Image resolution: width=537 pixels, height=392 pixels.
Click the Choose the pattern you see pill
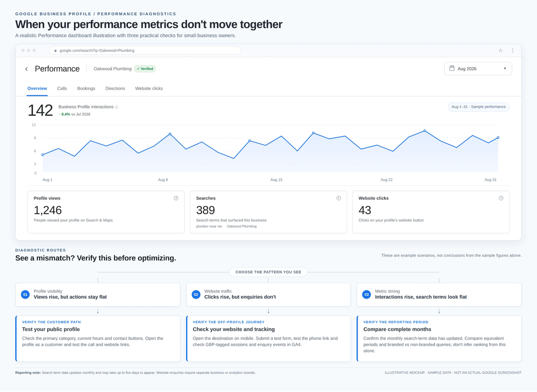click(268, 272)
